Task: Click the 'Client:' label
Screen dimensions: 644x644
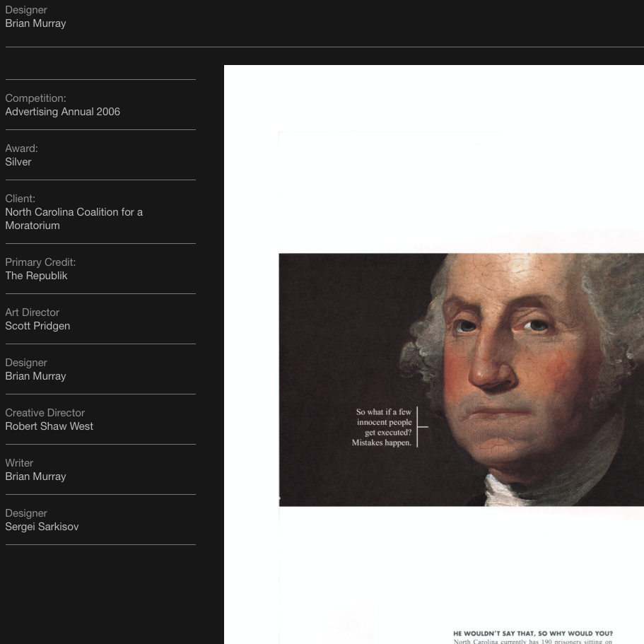Action: pos(20,199)
